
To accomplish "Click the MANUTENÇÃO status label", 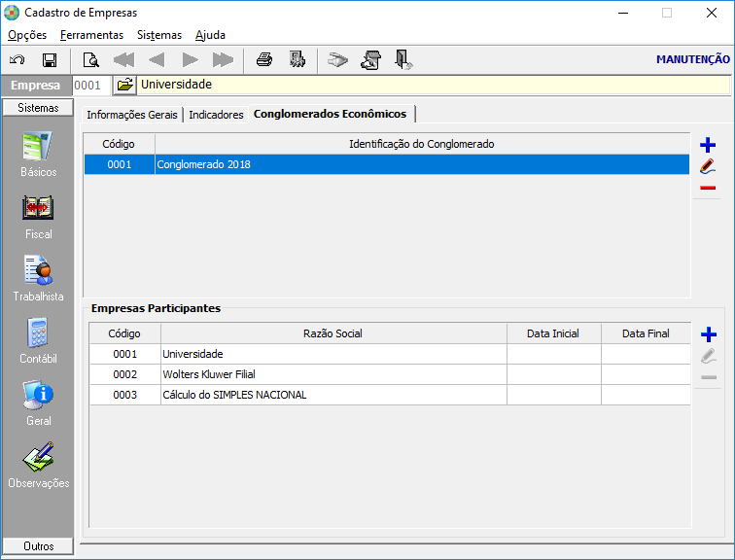I will [x=693, y=59].
